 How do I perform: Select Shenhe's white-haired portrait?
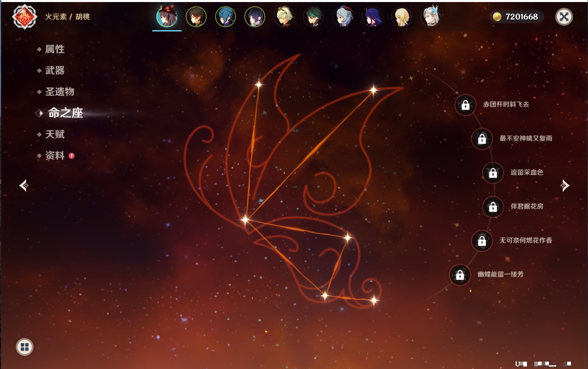pos(431,17)
